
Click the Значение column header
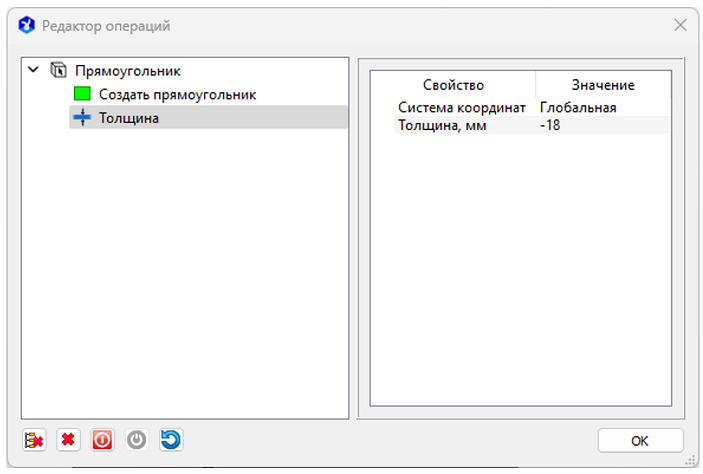[602, 85]
